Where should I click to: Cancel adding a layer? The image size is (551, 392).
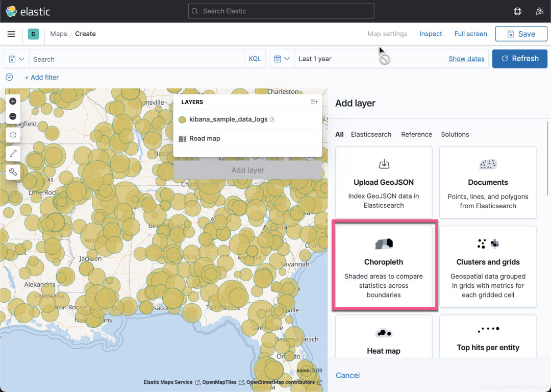[x=347, y=375]
